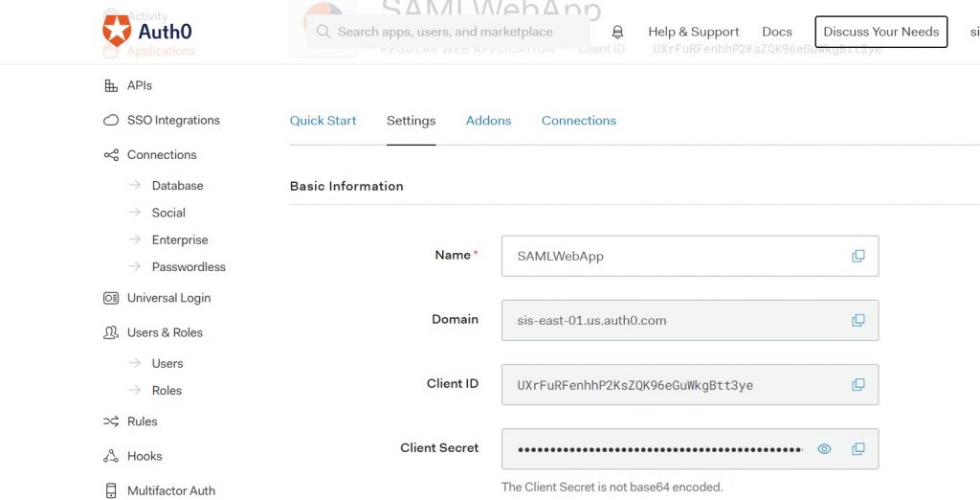Click the SSO Integrations cloud icon
Viewport: 980px width, 500px height.
pyautogui.click(x=111, y=120)
